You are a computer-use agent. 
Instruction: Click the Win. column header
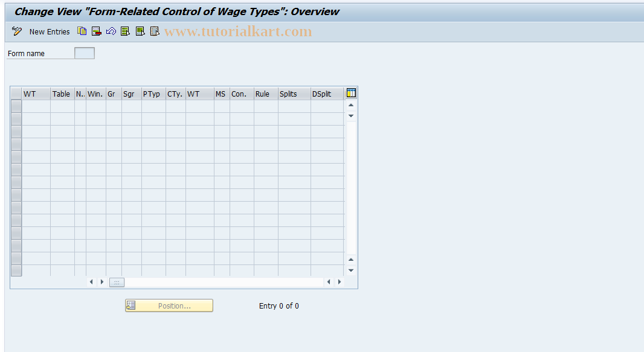96,94
